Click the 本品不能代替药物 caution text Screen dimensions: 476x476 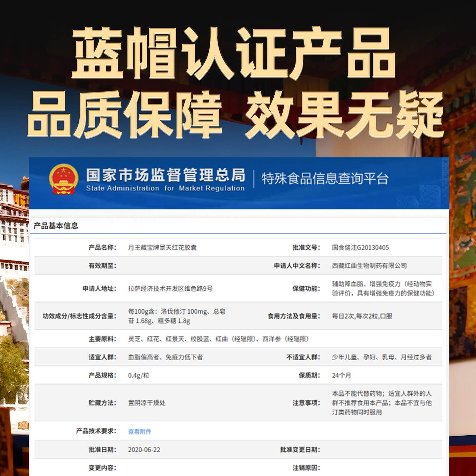click(382, 403)
